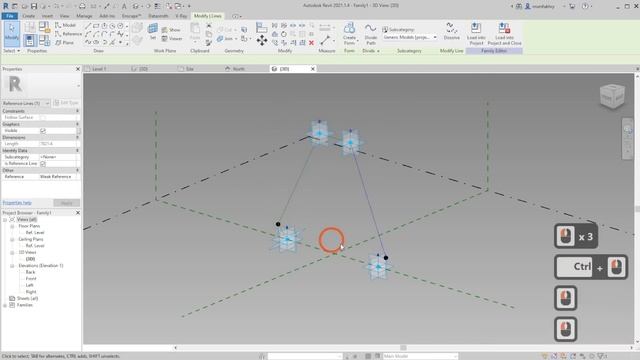
Task: Switch to the Insert ribbon tab
Action: tap(47, 16)
